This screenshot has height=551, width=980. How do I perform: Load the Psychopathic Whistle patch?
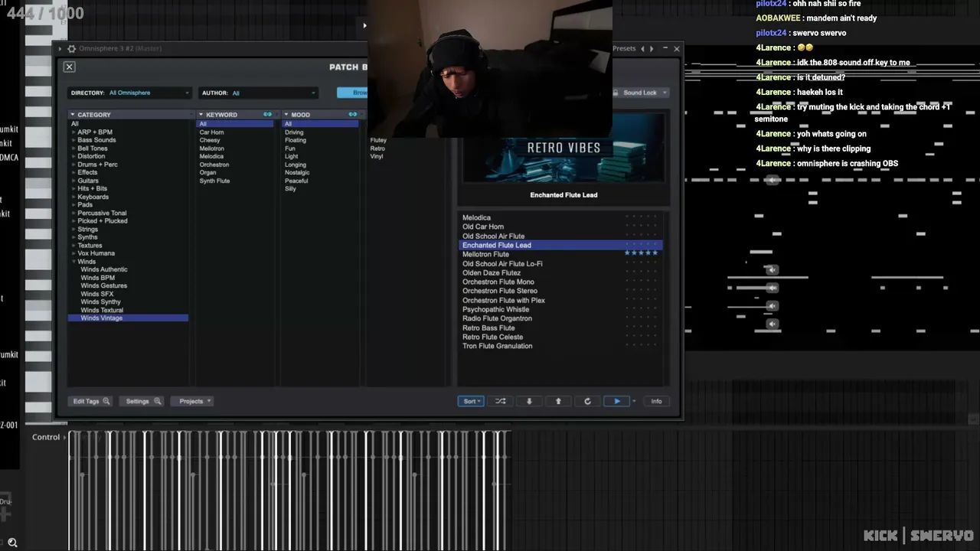(495, 310)
